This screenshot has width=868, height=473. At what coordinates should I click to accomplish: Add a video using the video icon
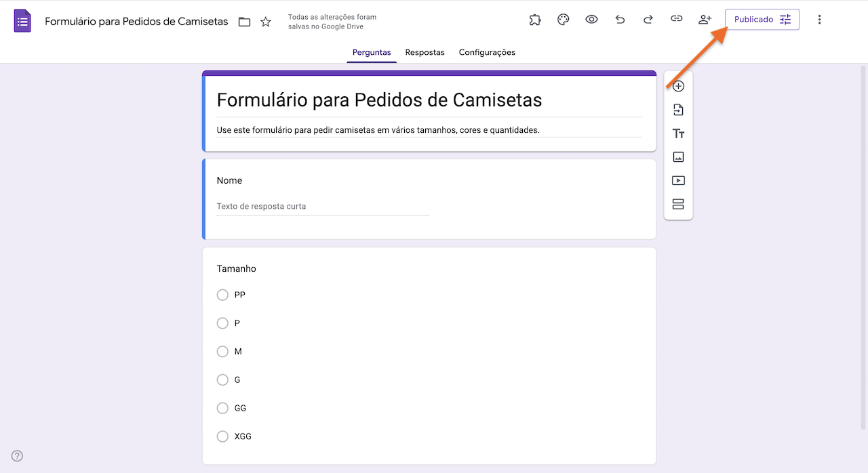coord(678,180)
